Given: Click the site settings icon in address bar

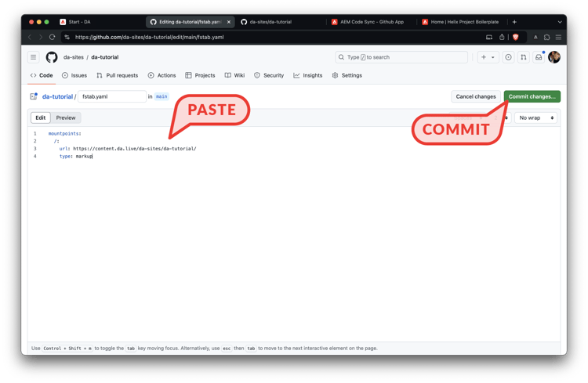Looking at the screenshot, I should point(67,37).
